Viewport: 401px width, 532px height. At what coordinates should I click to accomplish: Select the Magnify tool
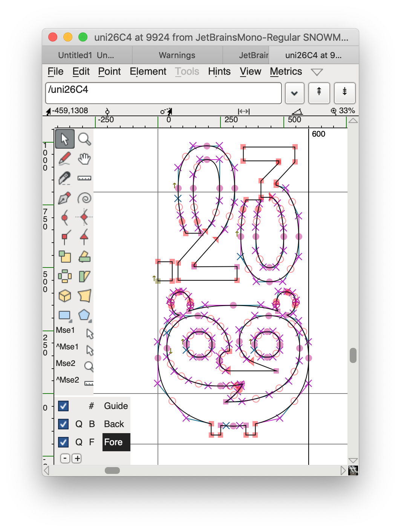pyautogui.click(x=84, y=139)
